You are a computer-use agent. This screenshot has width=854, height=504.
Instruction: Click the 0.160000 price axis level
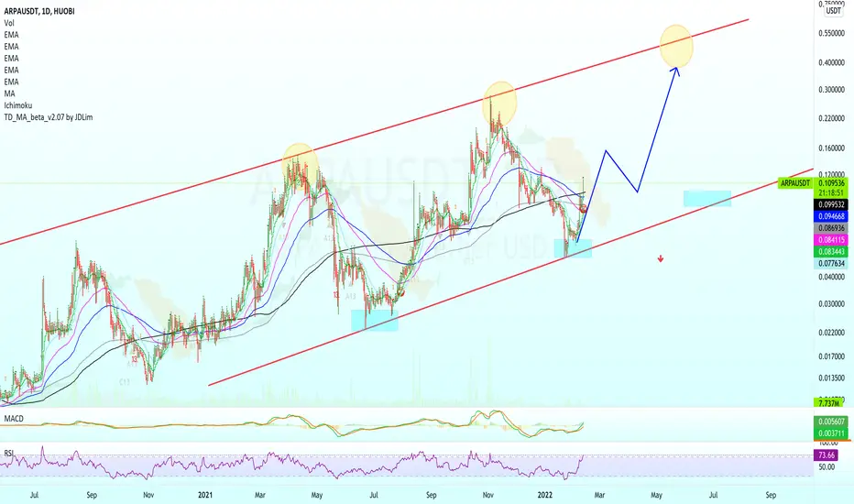tap(832, 148)
